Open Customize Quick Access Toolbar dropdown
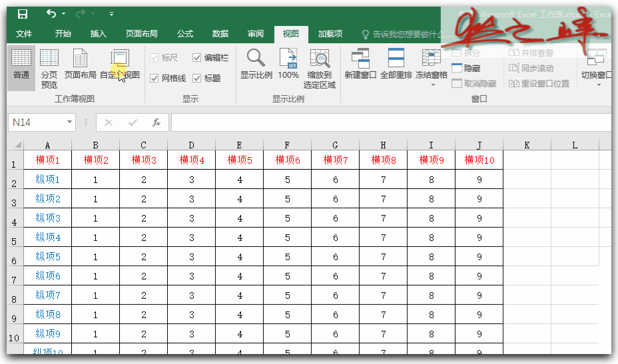The height and width of the screenshot is (364, 618). click(111, 14)
